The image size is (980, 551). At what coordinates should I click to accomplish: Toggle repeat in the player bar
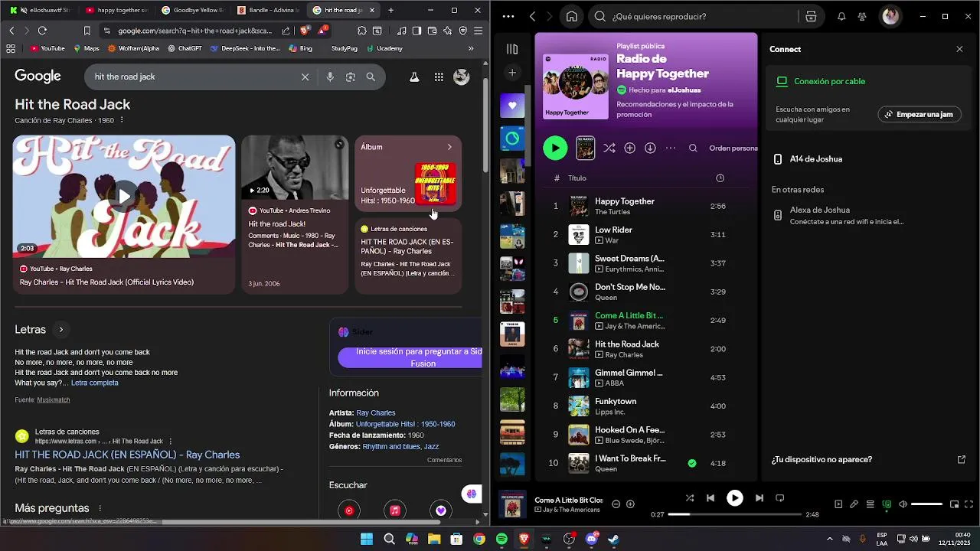pyautogui.click(x=780, y=497)
